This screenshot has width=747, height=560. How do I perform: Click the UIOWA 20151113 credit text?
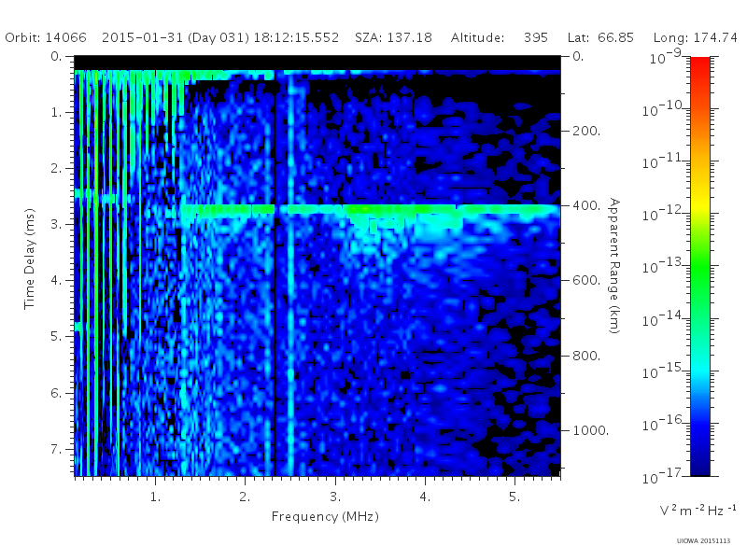pyautogui.click(x=703, y=541)
